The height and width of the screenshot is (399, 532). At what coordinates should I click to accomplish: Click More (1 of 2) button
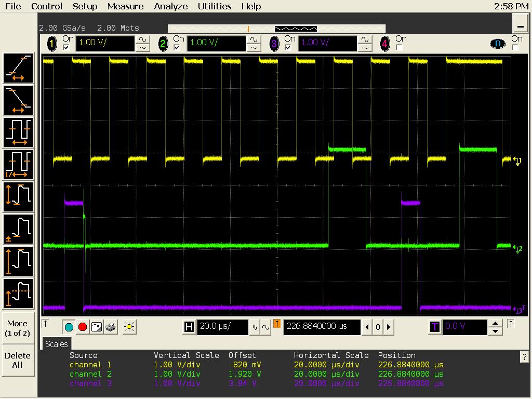[17, 328]
